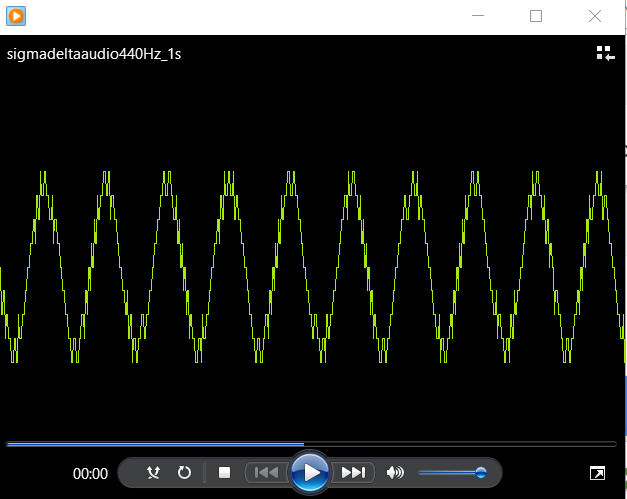Click the sigmadeltaaudio440Hz_1s title text
Viewport: 627px width, 499px height.
coord(94,54)
